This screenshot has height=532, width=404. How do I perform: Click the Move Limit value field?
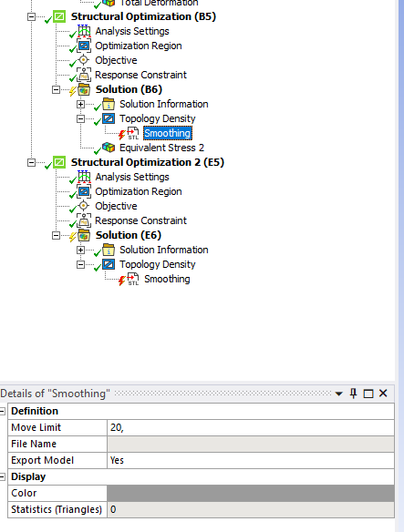[251, 427]
